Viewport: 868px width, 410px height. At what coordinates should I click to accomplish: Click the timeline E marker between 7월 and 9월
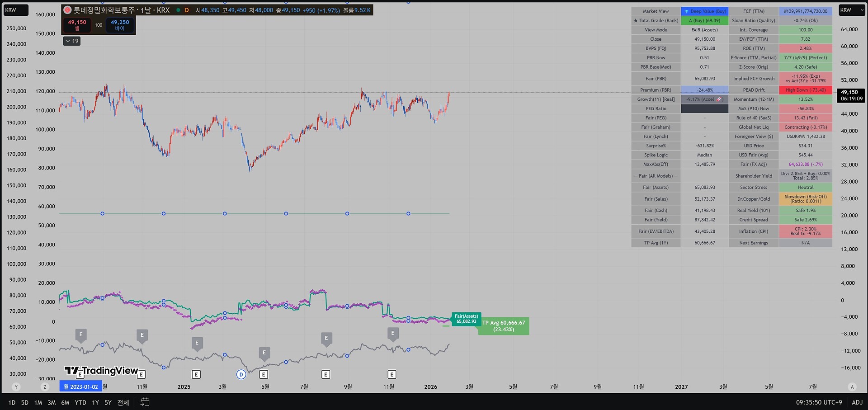(x=325, y=374)
